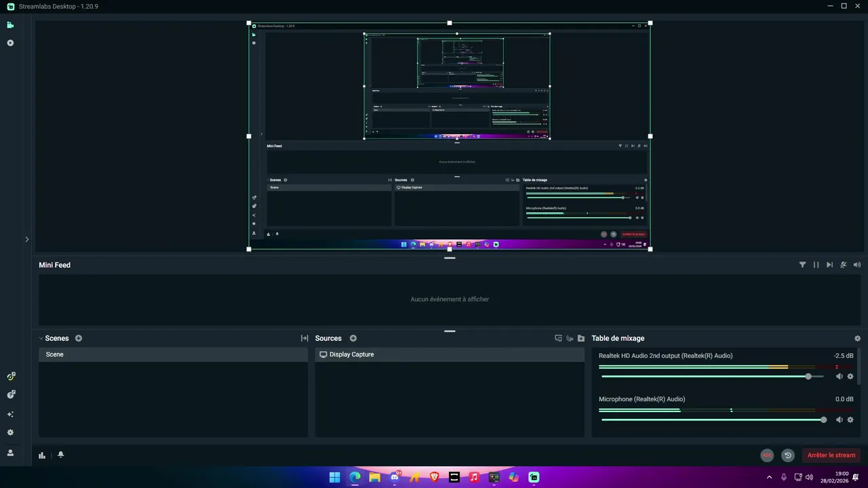This screenshot has height=488, width=868.
Task: Click the top-center handle of the preview selection
Action: 450,23
